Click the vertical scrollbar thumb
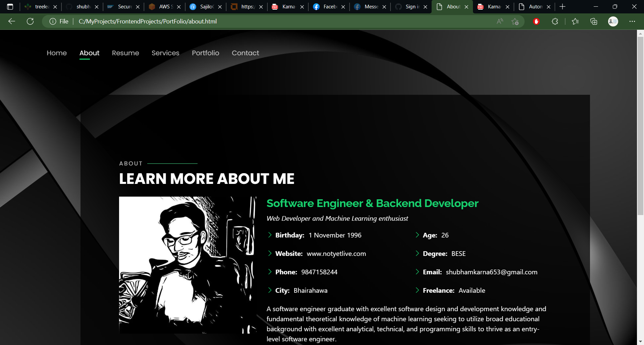The width and height of the screenshot is (644, 345). tap(640, 126)
